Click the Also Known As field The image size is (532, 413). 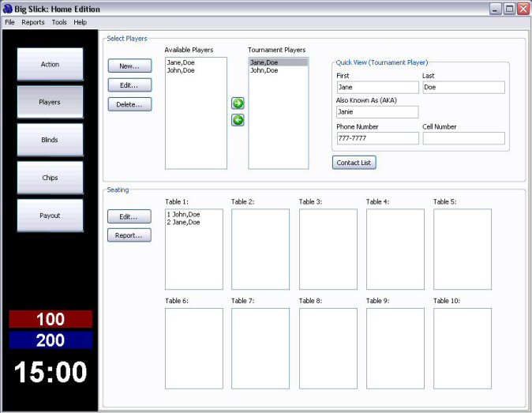click(377, 112)
